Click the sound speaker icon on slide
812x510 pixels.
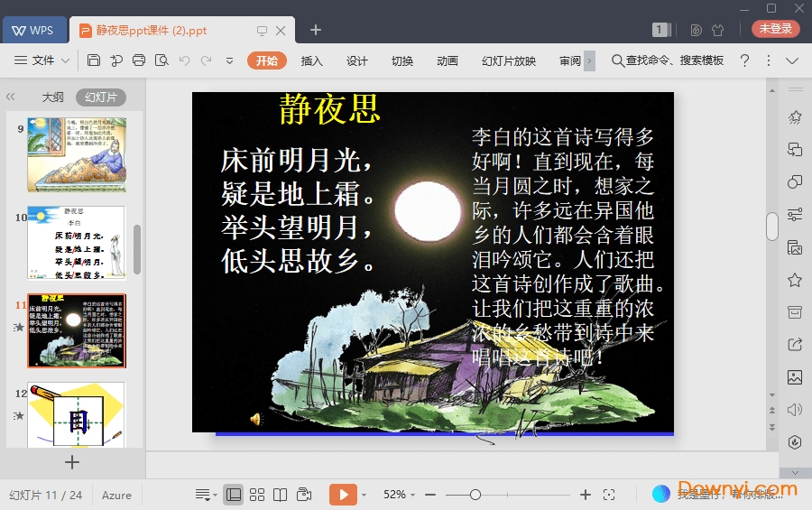click(256, 419)
